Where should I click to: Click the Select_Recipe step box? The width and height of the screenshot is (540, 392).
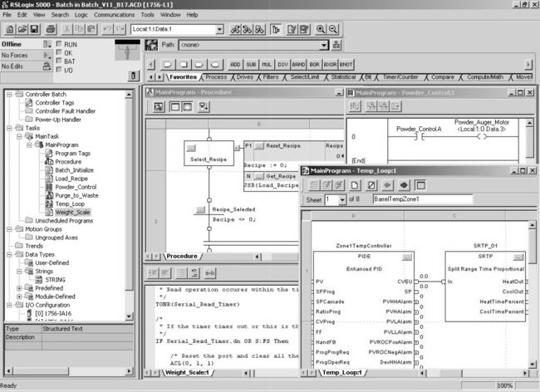coord(209,153)
